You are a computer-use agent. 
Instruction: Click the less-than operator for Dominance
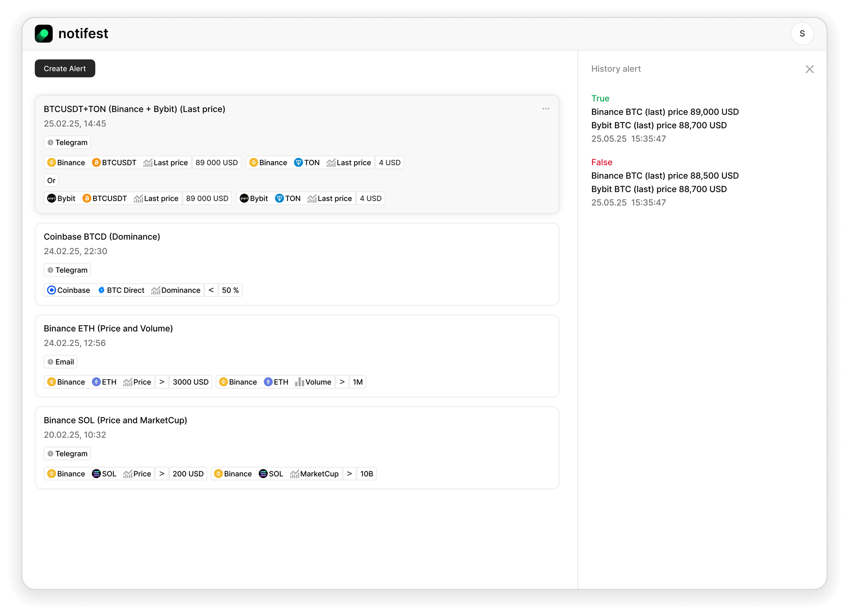pos(211,290)
